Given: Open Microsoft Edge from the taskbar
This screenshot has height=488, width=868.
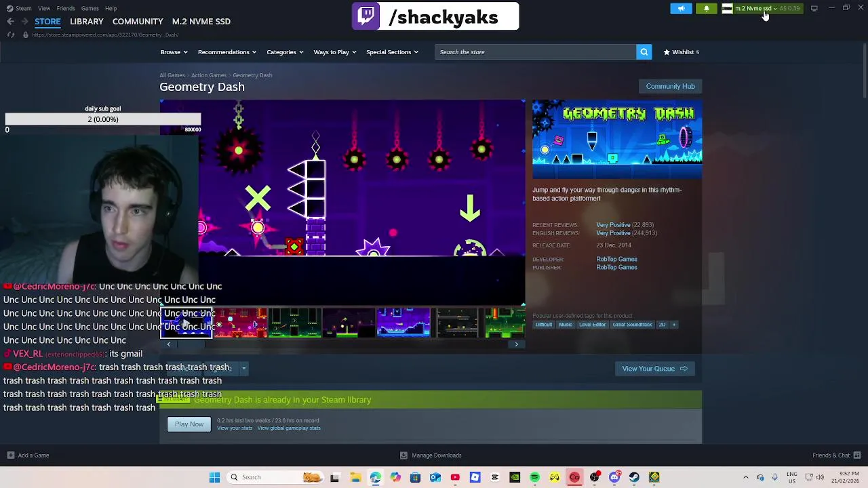Looking at the screenshot, I should tap(375, 477).
